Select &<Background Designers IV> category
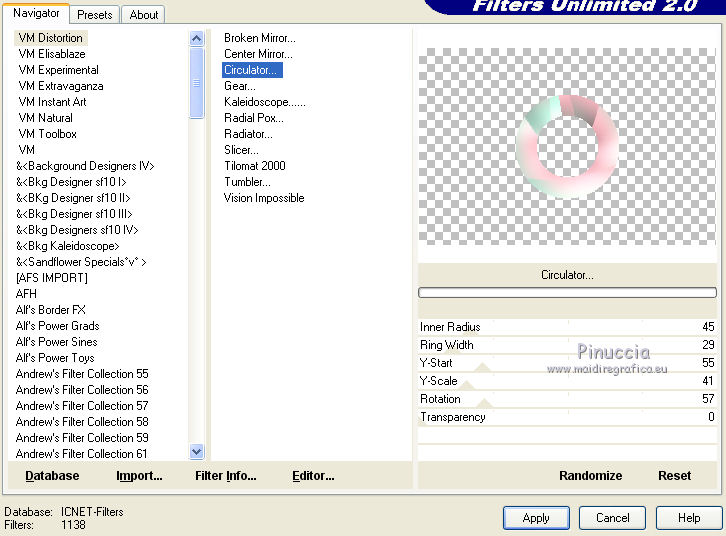 pos(85,166)
